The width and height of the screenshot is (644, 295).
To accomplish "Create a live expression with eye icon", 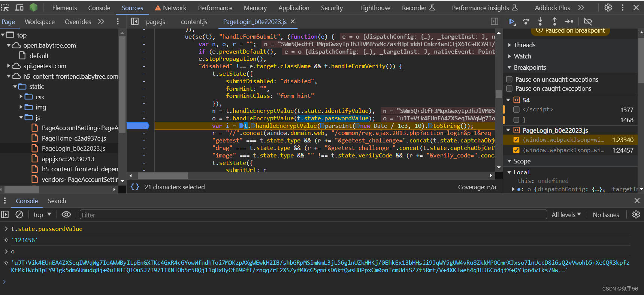I will coord(66,215).
